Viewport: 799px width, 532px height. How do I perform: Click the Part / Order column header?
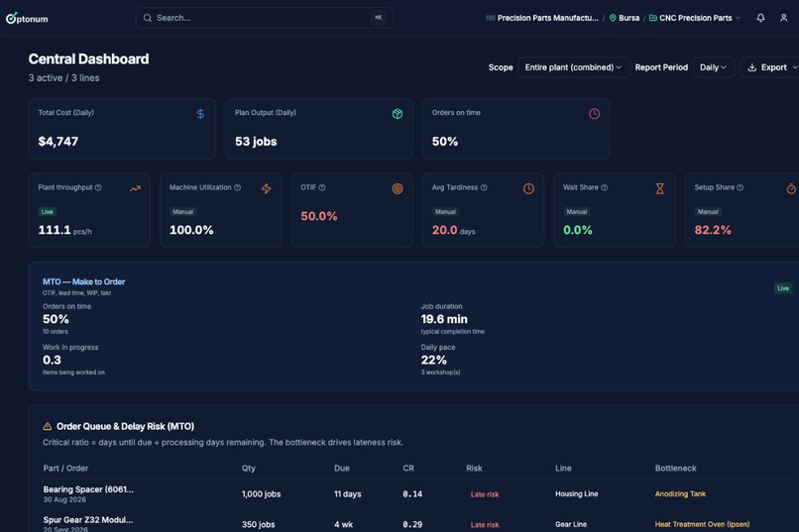pyautogui.click(x=65, y=468)
